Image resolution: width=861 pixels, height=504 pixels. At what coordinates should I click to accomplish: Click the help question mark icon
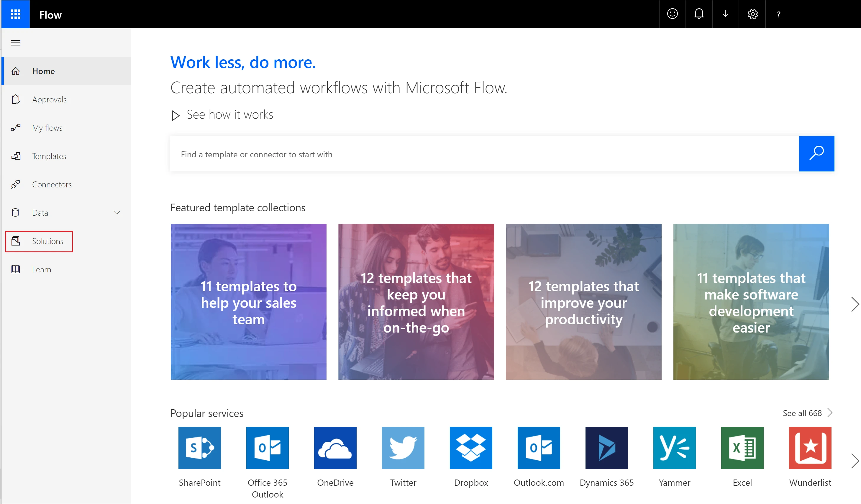pyautogui.click(x=778, y=14)
